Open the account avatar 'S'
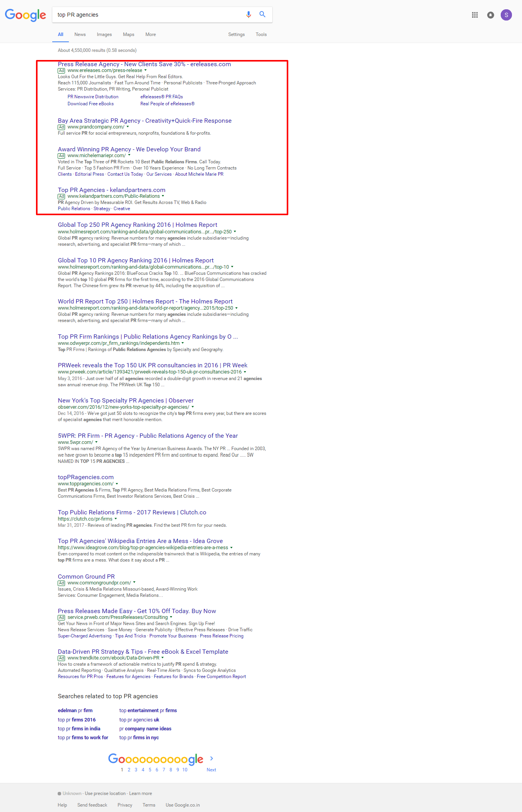This screenshot has height=812, width=522. click(x=506, y=15)
